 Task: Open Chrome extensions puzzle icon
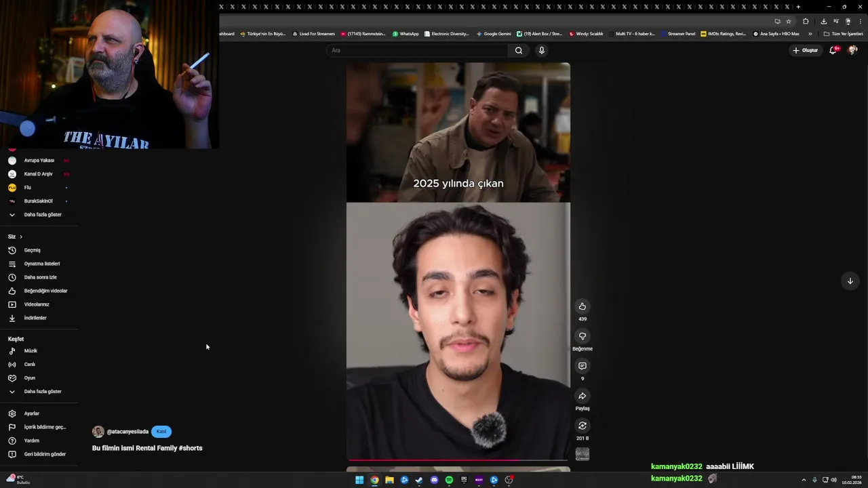click(806, 21)
